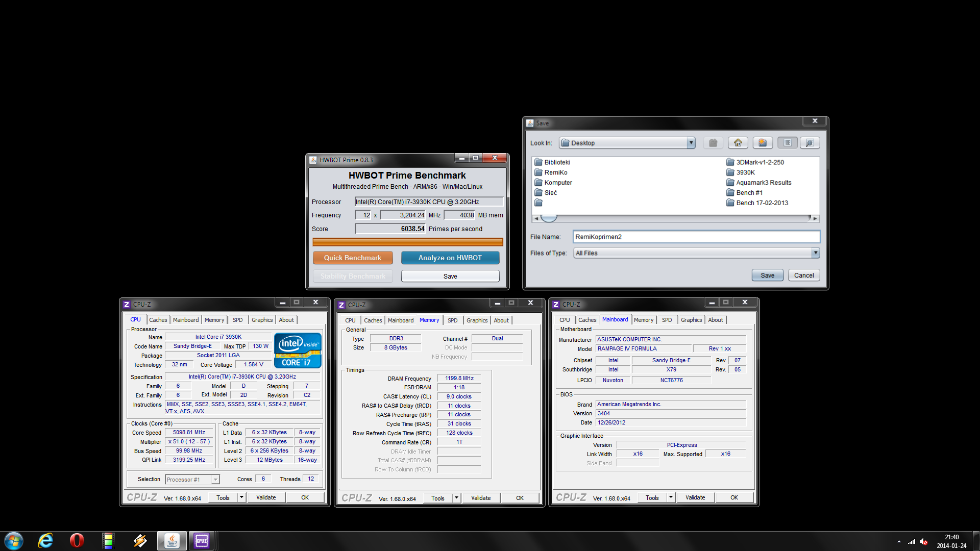Select the RemiKo folder
Viewport: 980px width, 551px height.
click(x=551, y=172)
